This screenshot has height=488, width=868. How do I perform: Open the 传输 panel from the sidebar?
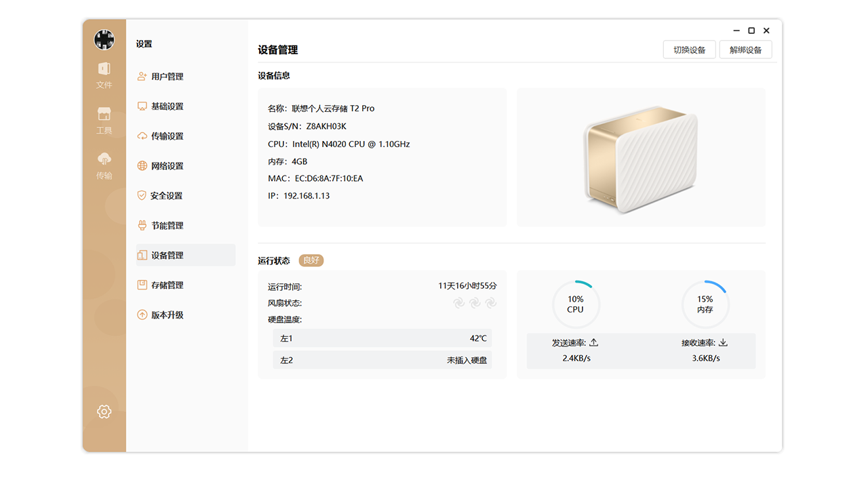pos(104,166)
